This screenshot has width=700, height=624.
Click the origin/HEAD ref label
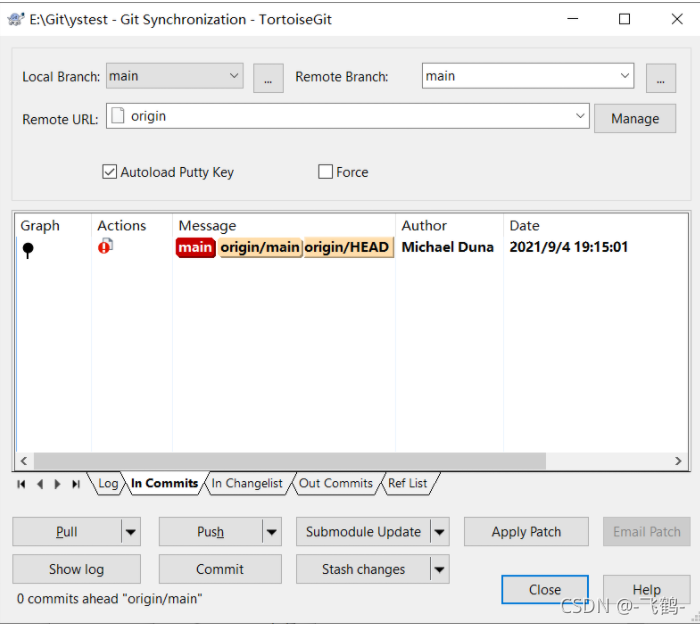pos(348,247)
